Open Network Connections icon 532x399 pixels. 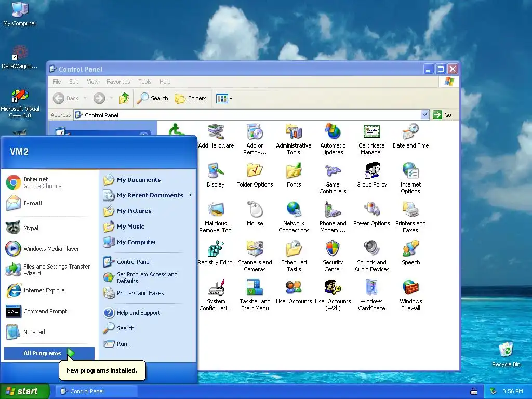[294, 218]
